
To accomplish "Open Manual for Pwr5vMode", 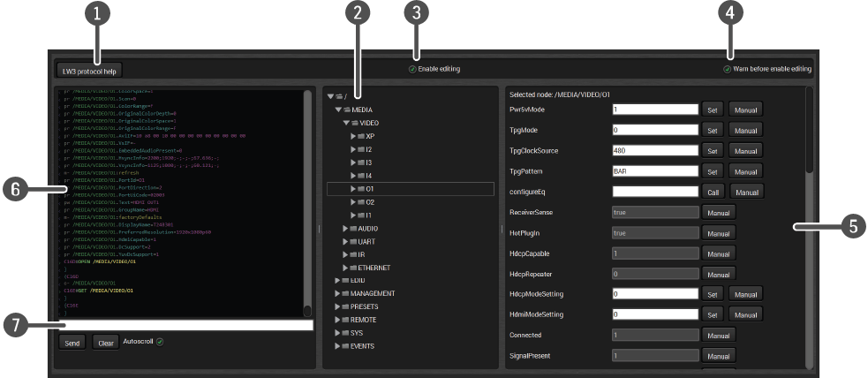I will (745, 110).
